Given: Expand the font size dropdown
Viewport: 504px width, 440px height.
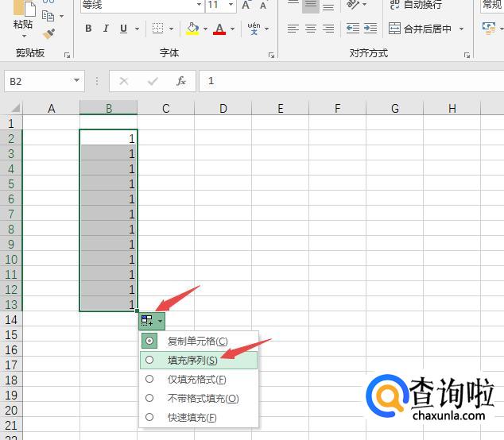Looking at the screenshot, I should click(231, 6).
